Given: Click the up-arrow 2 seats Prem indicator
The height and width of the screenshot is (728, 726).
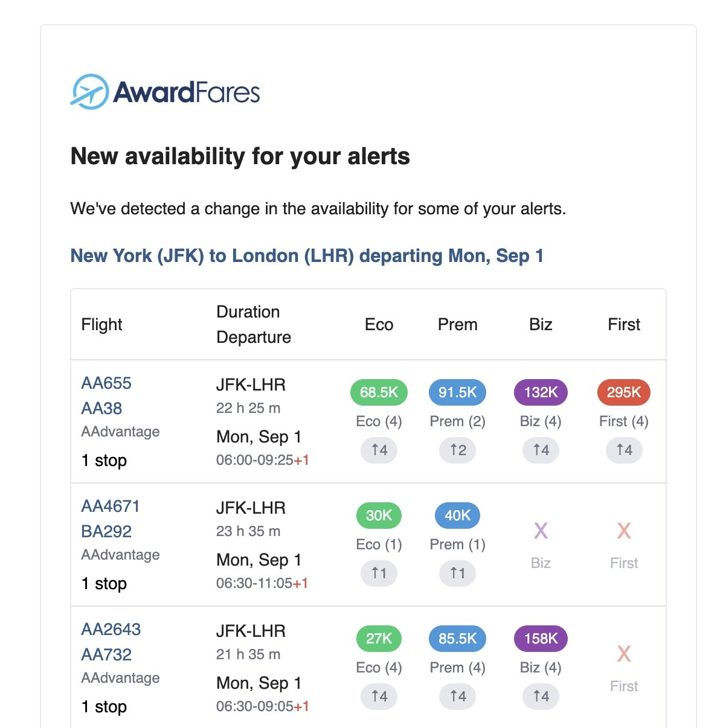Looking at the screenshot, I should pos(457,450).
